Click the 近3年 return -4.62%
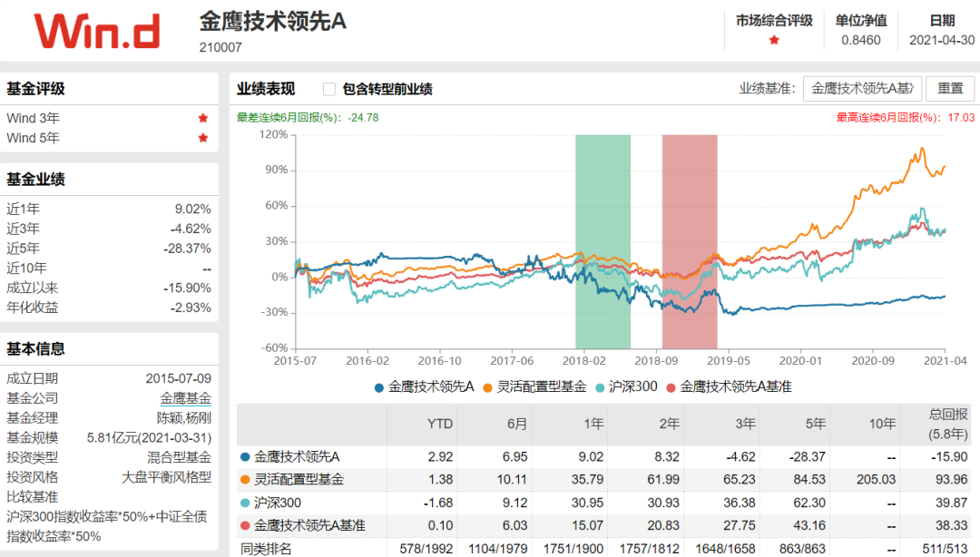This screenshot has width=980, height=557. pyautogui.click(x=191, y=229)
